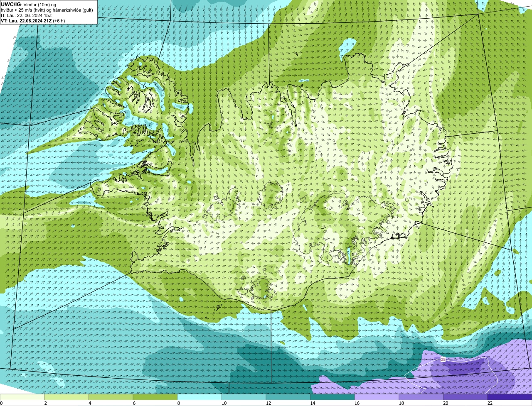Click the legend swatch between 16 and 18
Viewport: 532px width, 406px height.
[x=377, y=397]
